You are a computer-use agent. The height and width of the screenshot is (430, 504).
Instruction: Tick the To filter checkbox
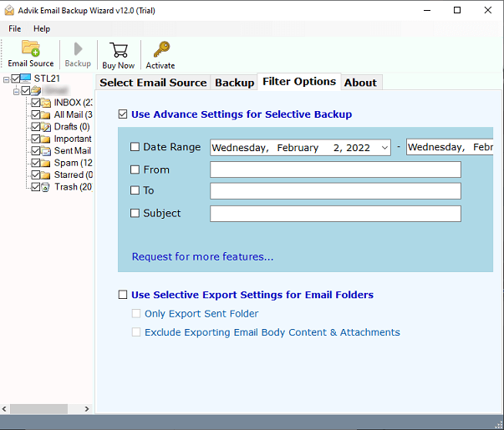[x=135, y=190]
